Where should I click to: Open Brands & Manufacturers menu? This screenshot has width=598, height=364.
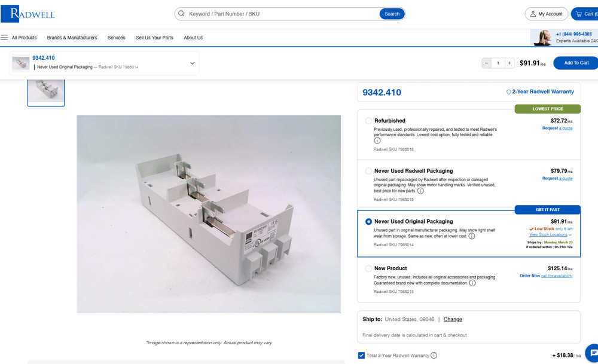(72, 38)
